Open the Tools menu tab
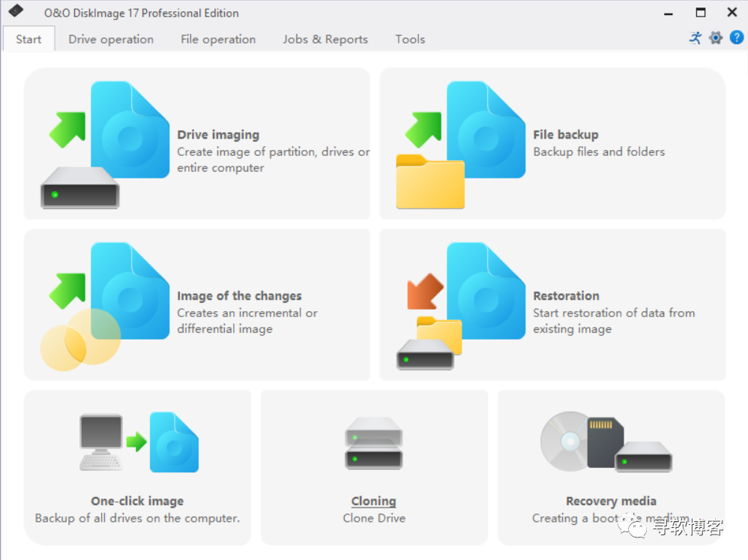The height and width of the screenshot is (560, 748). (410, 38)
